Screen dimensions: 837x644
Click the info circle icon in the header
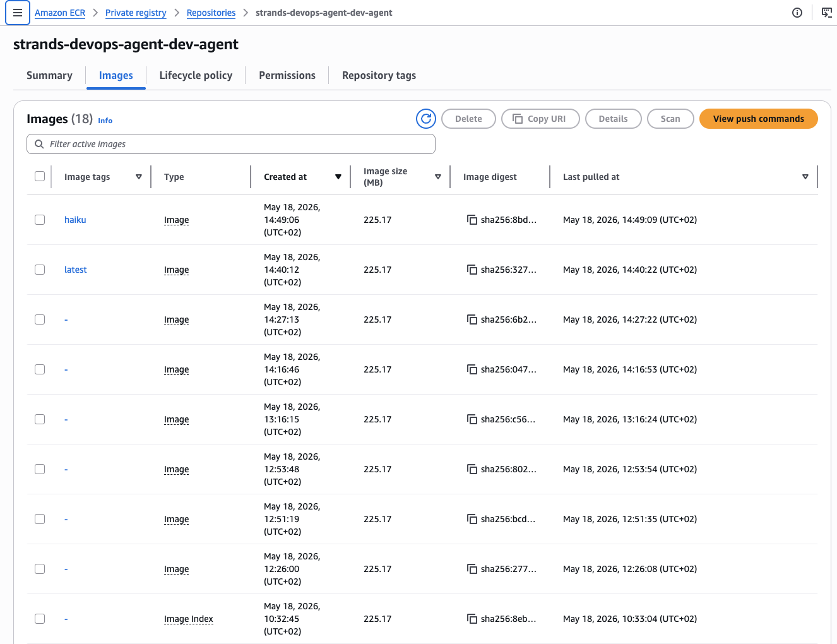[x=797, y=13]
